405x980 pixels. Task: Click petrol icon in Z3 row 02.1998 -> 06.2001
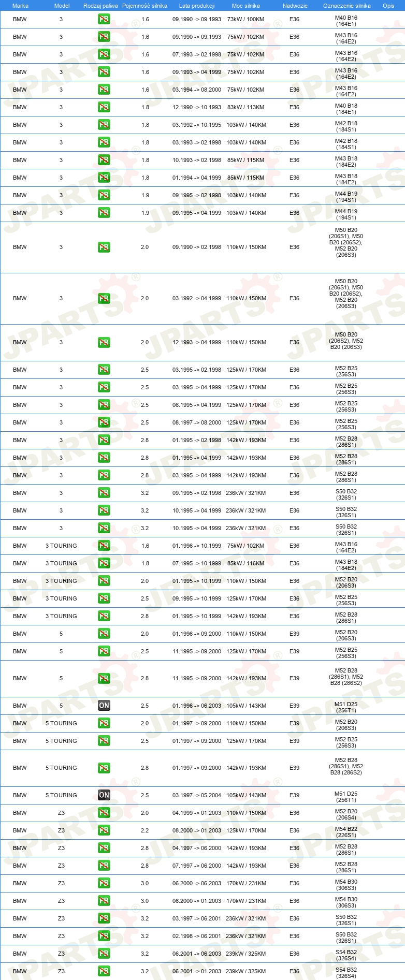tap(104, 937)
